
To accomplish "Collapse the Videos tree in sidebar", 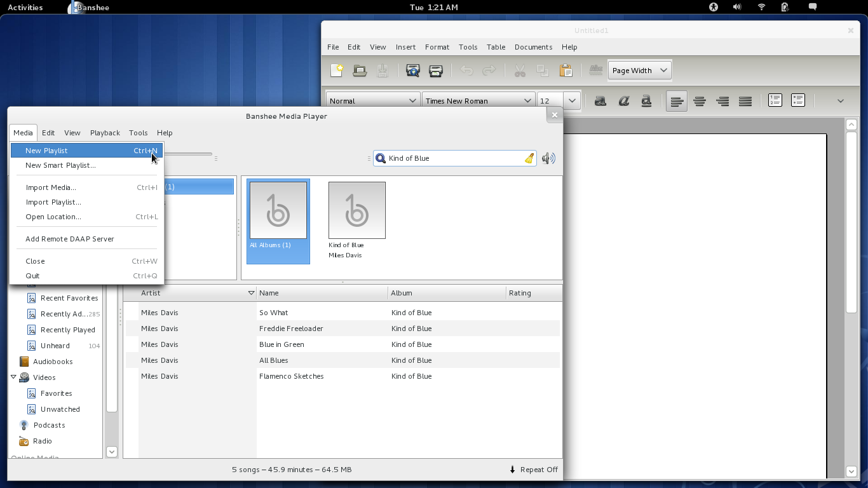I will (13, 377).
